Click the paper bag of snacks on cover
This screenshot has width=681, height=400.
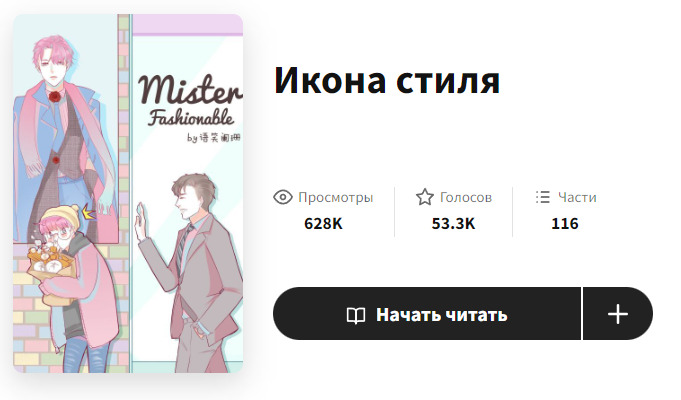[49, 274]
